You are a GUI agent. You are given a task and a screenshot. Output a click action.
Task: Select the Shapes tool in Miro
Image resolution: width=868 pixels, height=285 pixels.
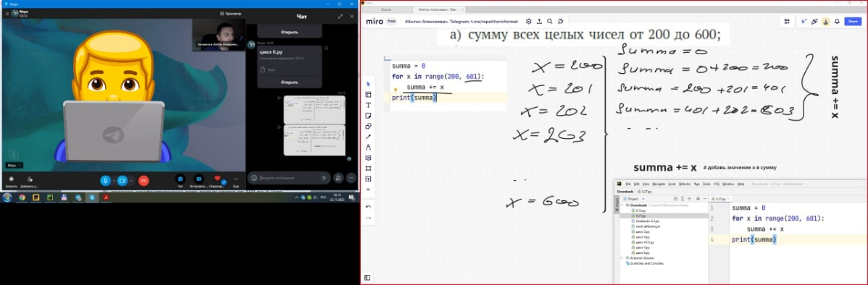coord(369,126)
